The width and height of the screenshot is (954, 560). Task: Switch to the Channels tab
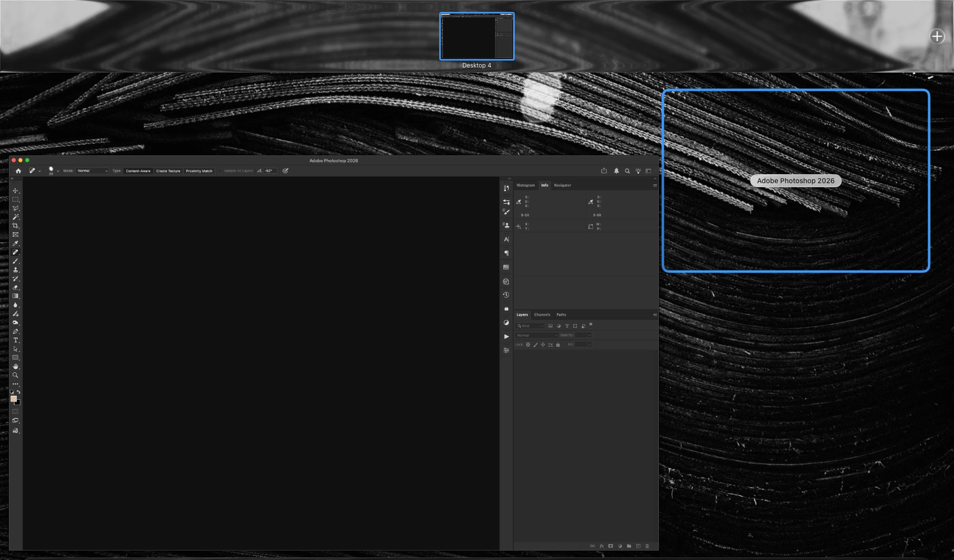[x=542, y=315]
